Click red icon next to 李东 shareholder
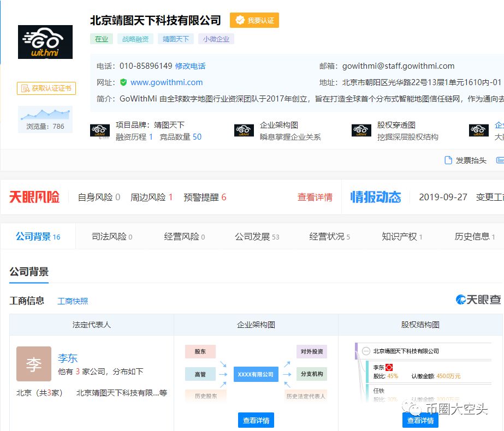This screenshot has width=504, height=431. [x=389, y=367]
